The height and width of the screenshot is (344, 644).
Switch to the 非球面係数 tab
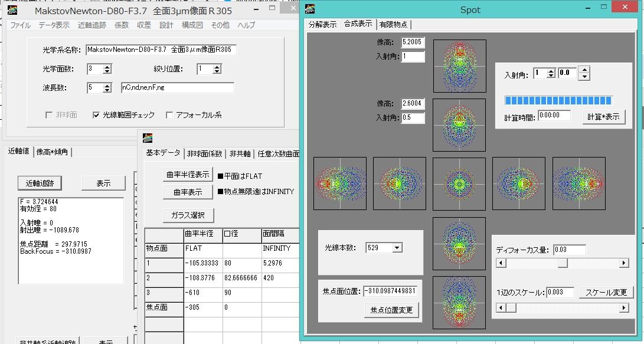tap(205, 153)
